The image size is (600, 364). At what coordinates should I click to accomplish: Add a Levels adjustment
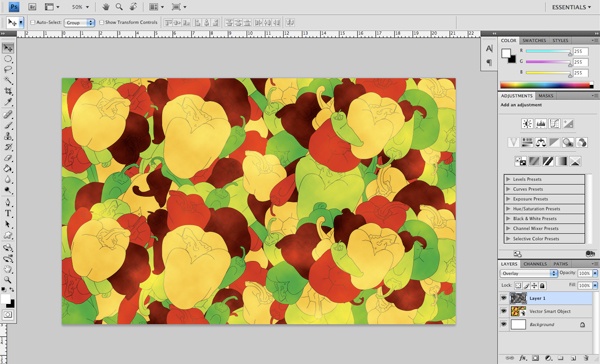(x=541, y=124)
